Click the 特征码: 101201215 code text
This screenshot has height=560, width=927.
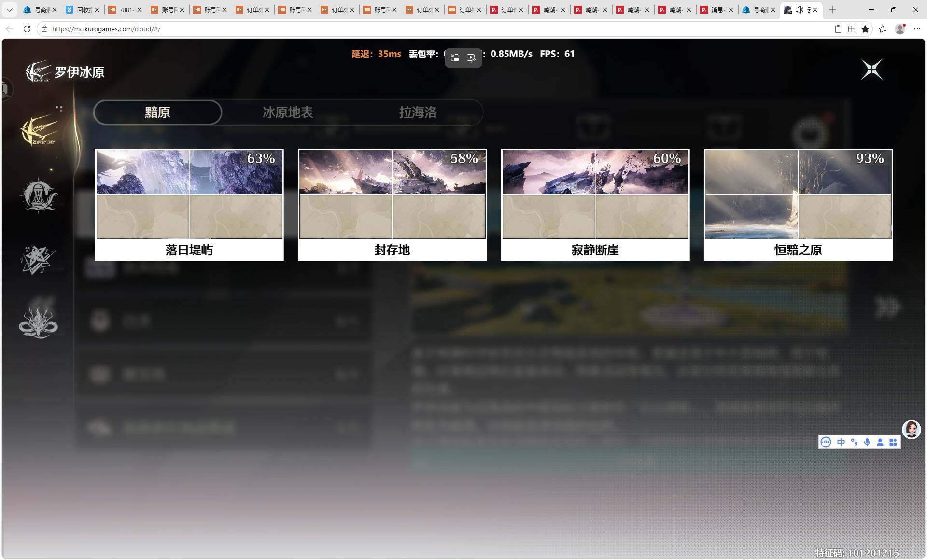(857, 553)
